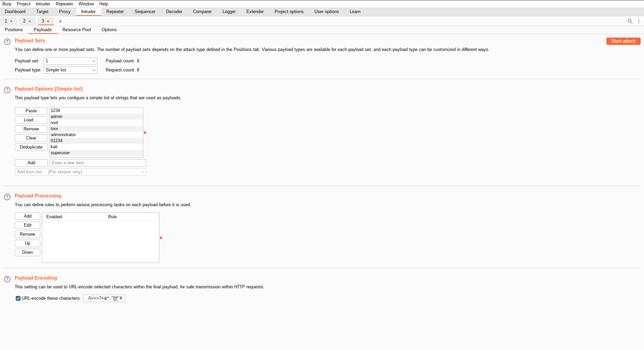Screen dimensions: 644x350
Task: Click the Clear button
Action: pyautogui.click(x=31, y=138)
